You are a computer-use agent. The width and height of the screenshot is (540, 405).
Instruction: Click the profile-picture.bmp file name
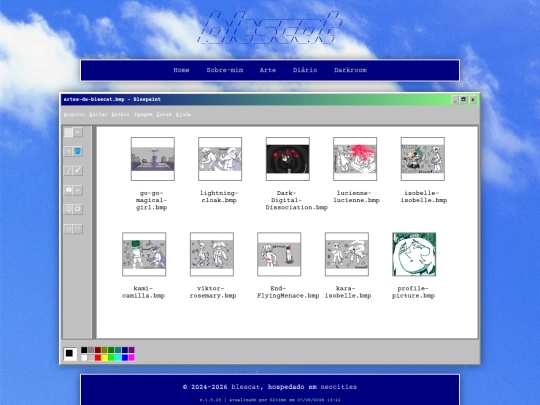coord(413,292)
